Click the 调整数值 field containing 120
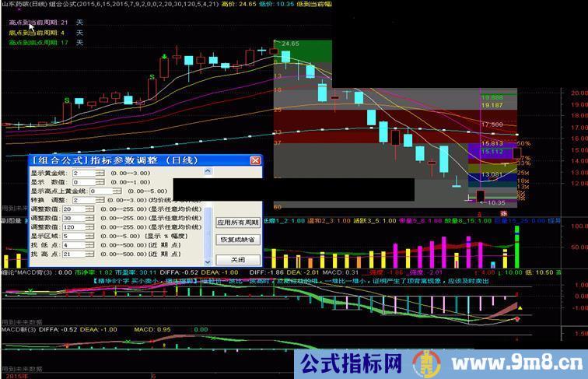Image resolution: width=588 pixels, height=379 pixels. click(x=72, y=226)
